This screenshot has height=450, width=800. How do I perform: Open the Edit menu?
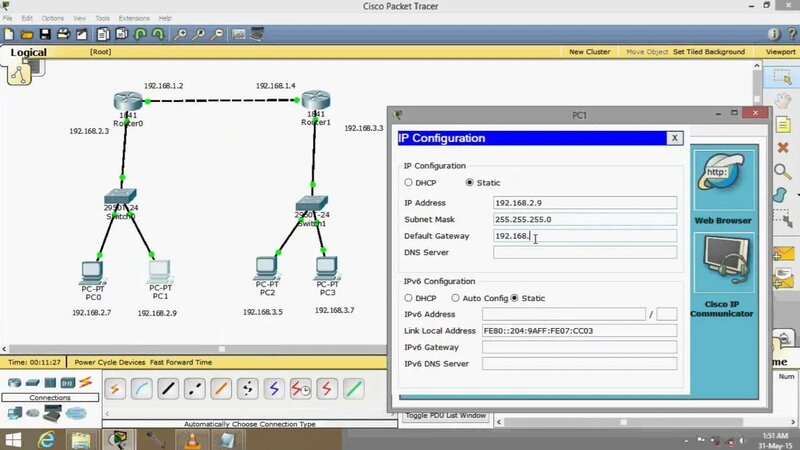27,18
